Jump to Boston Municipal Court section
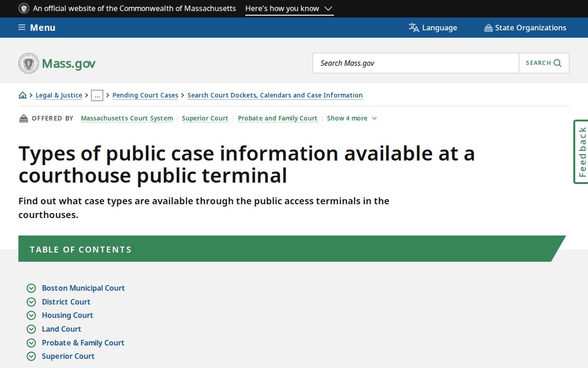 (x=83, y=288)
